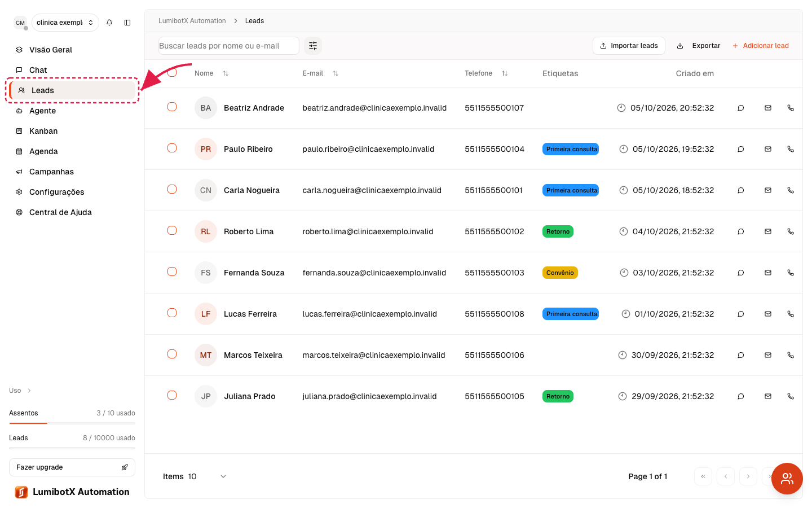Open Central de Ajuda in sidebar

coord(72,212)
